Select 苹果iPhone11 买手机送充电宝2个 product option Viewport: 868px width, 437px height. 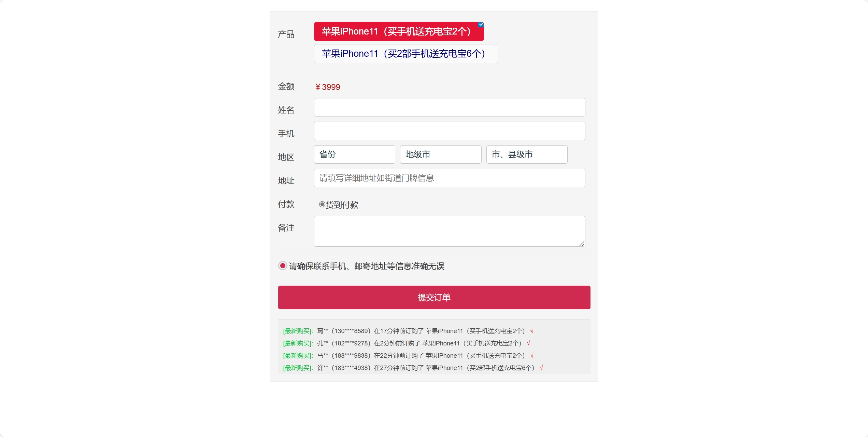(398, 31)
